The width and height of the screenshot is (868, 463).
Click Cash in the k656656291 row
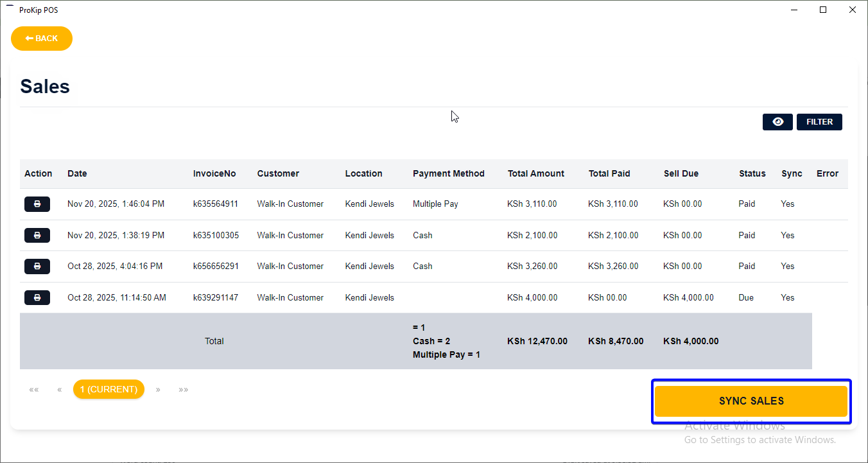click(422, 266)
